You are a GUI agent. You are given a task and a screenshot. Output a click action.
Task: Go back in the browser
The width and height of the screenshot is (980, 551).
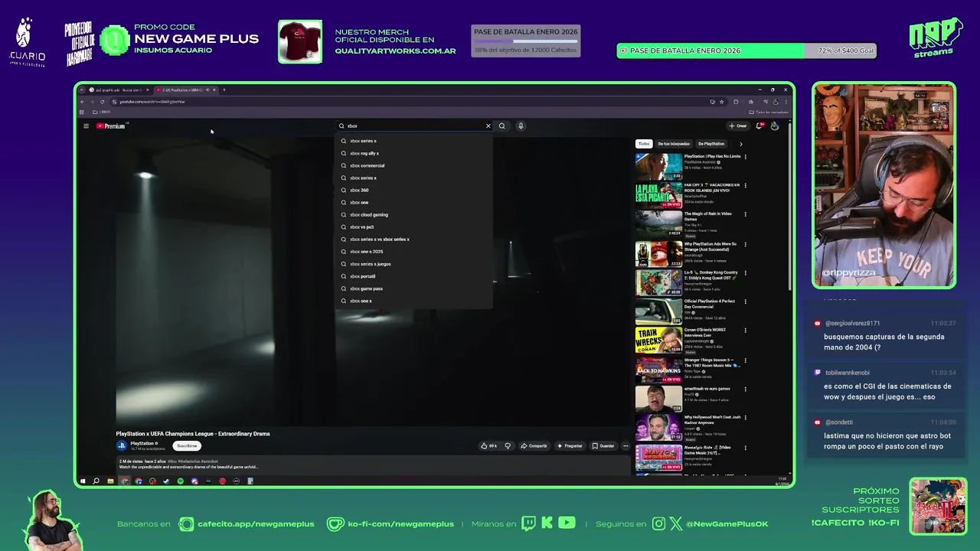(82, 102)
